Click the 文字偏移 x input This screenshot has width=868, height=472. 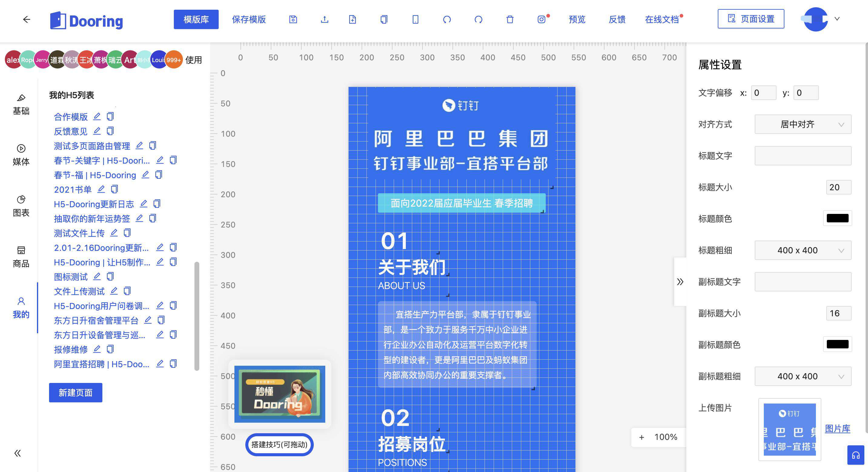click(764, 93)
